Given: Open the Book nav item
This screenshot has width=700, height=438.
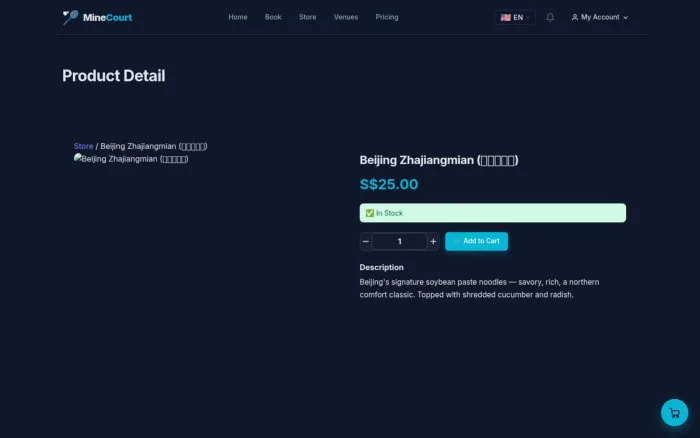Looking at the screenshot, I should click(x=273, y=17).
